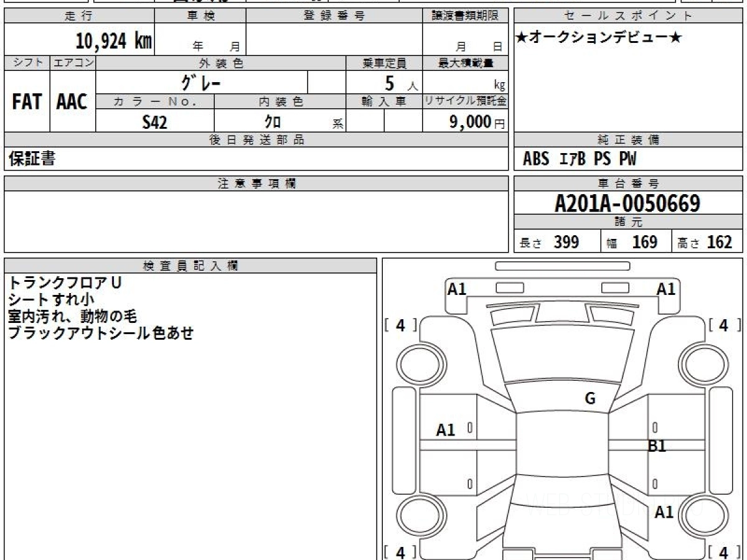Click the A1 mark next to G's door panel on the left
This screenshot has width=747, height=560.
tap(446, 429)
